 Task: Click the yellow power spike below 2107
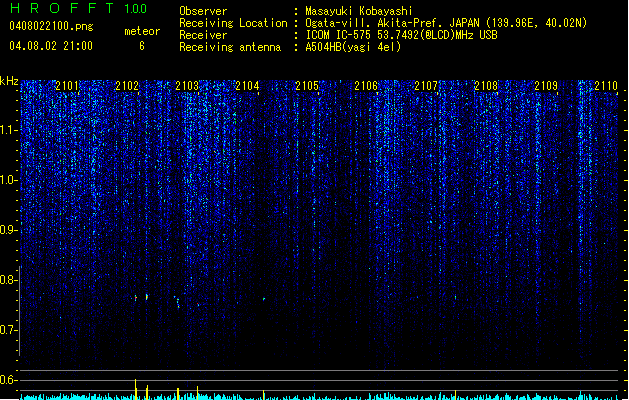[x=455, y=395]
